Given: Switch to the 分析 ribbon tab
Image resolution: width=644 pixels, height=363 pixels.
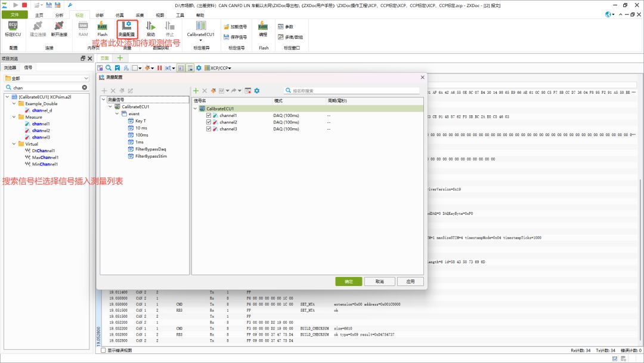Looking at the screenshot, I should 59,15.
